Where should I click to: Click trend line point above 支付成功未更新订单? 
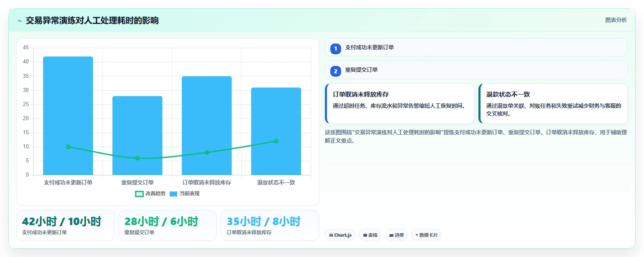point(68,147)
